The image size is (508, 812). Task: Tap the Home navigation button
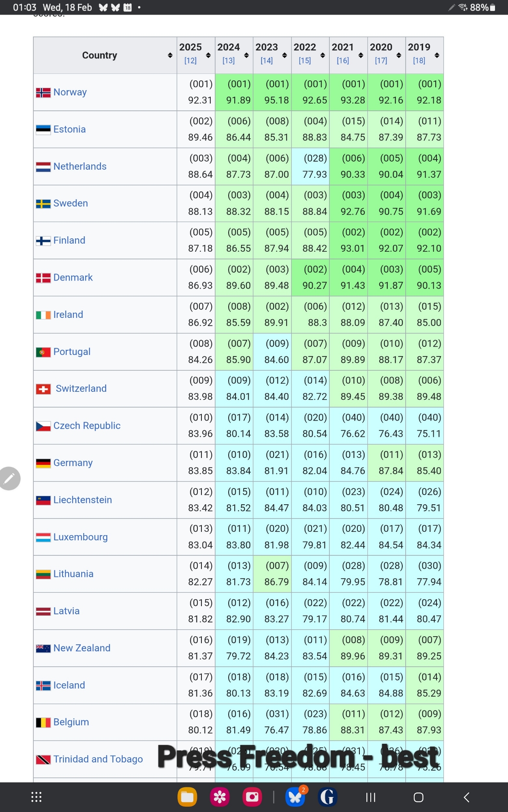pyautogui.click(x=418, y=797)
